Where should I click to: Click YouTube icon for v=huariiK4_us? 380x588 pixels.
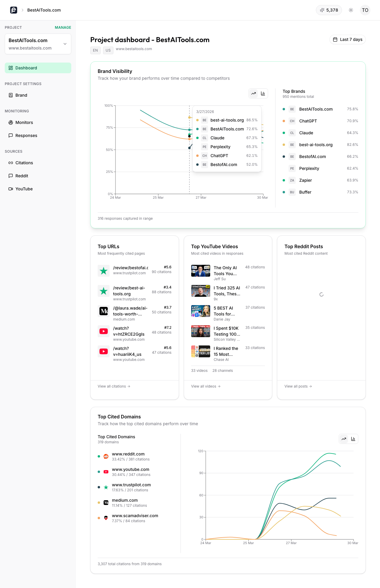104,351
